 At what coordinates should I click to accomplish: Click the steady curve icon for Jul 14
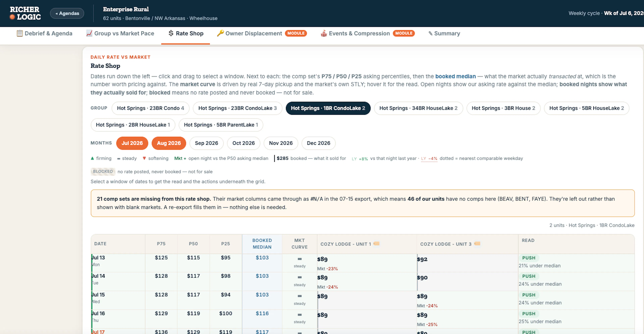(300, 277)
